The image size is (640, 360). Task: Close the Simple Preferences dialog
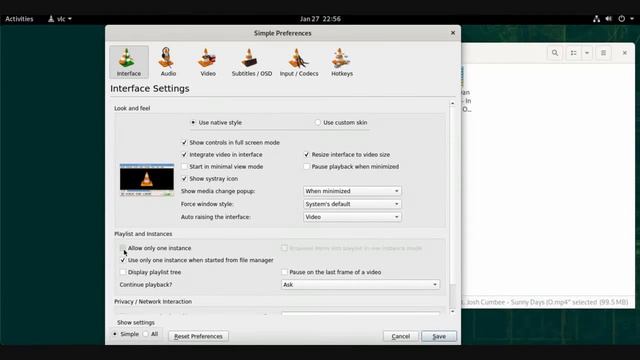tap(453, 33)
